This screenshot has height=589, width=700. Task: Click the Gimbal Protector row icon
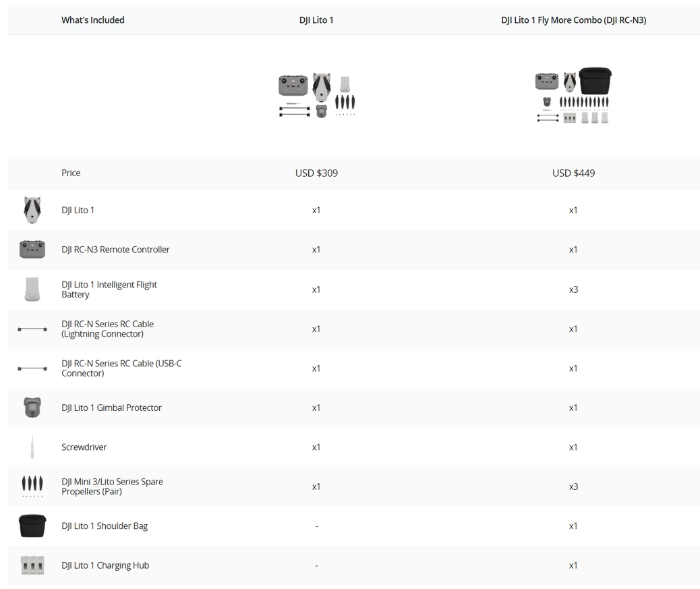(32, 408)
